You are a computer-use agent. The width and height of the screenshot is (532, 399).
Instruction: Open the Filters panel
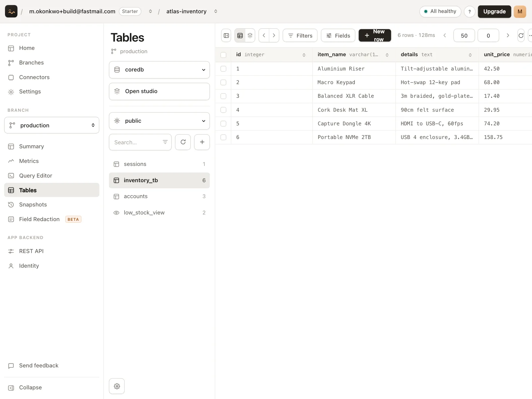point(300,36)
